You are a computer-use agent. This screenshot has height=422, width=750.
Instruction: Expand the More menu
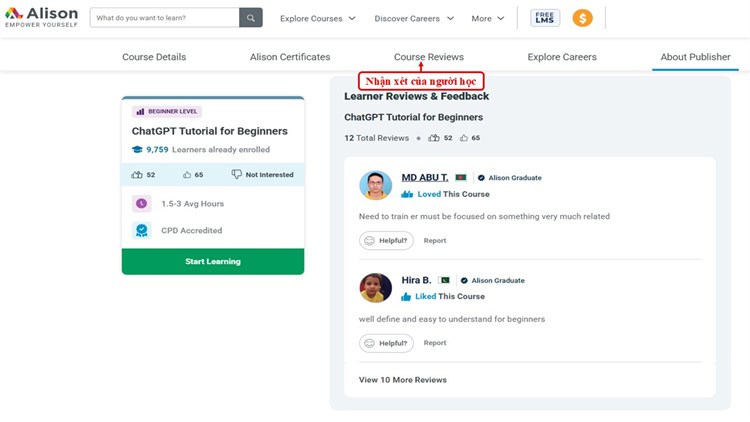click(490, 18)
